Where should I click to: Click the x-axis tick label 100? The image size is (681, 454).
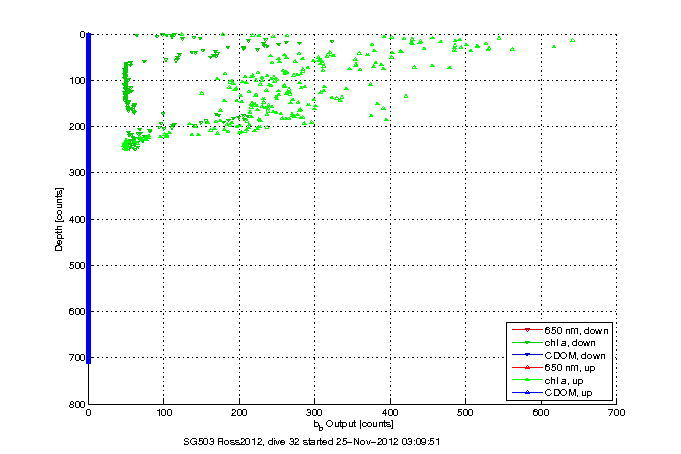click(164, 413)
